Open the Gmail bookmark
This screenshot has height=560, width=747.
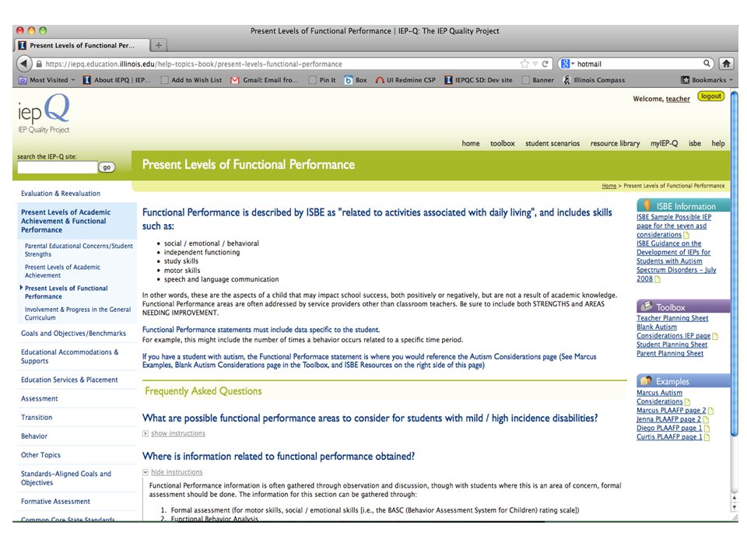(265, 80)
